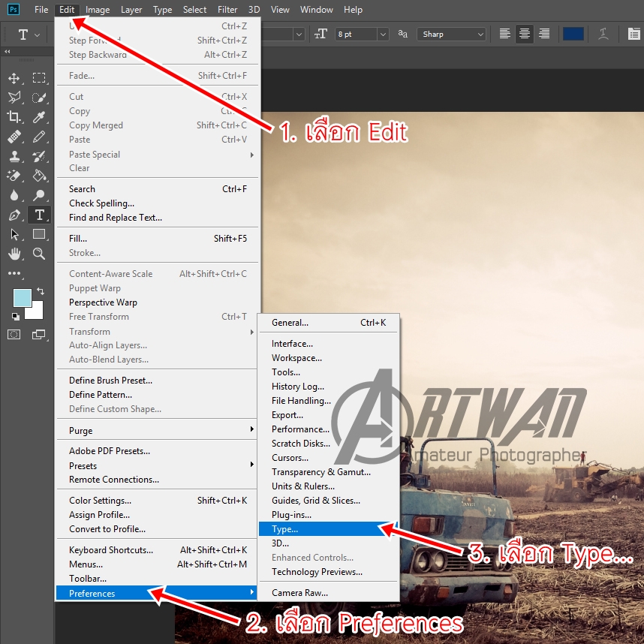Image resolution: width=644 pixels, height=644 pixels.
Task: Open the Layer menu
Action: click(131, 10)
